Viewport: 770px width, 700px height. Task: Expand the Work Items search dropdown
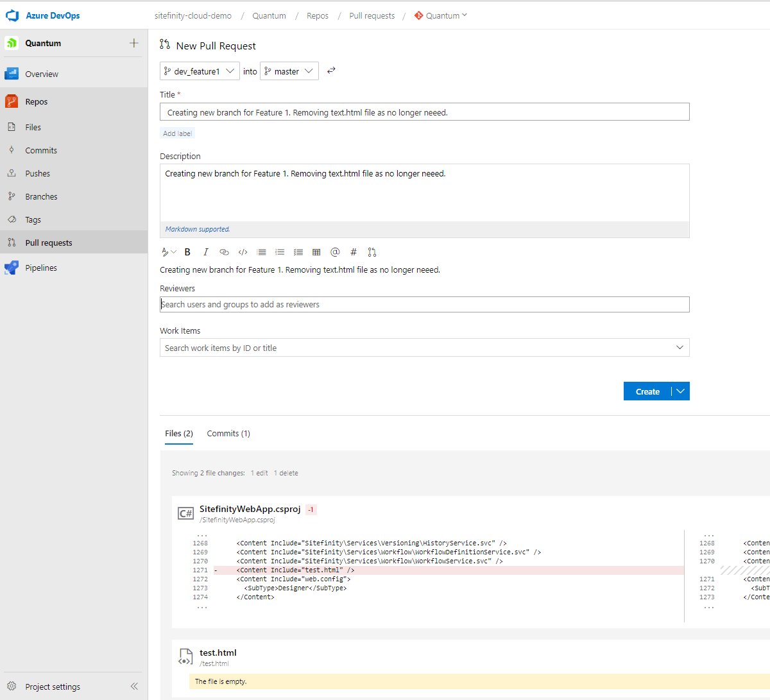(x=680, y=347)
